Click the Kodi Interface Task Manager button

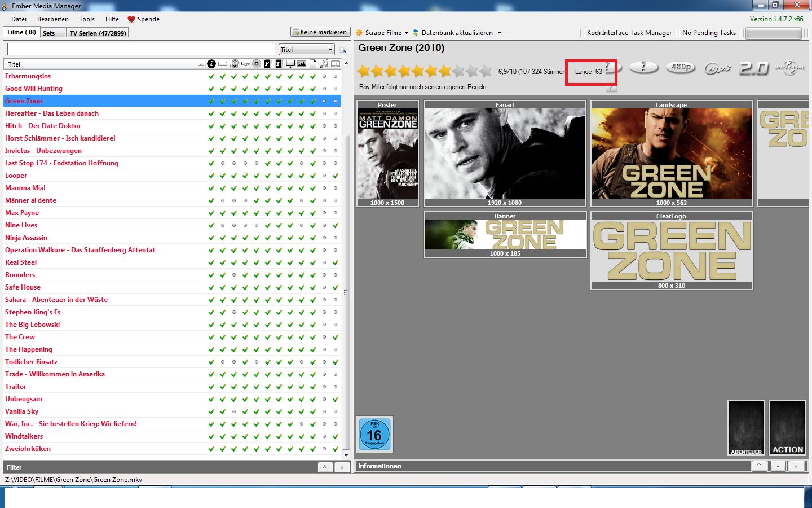click(629, 33)
